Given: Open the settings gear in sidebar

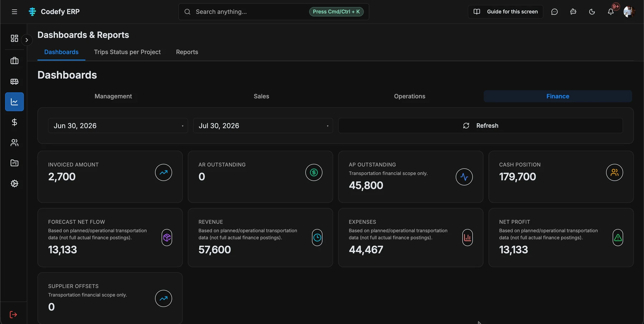Looking at the screenshot, I should [x=14, y=183].
